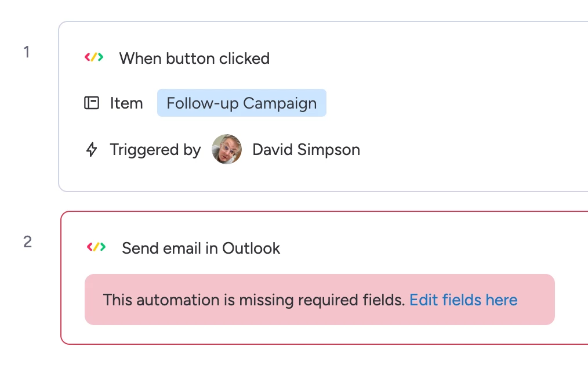Click step number 2 in the run list
588x375 pixels.
27,242
